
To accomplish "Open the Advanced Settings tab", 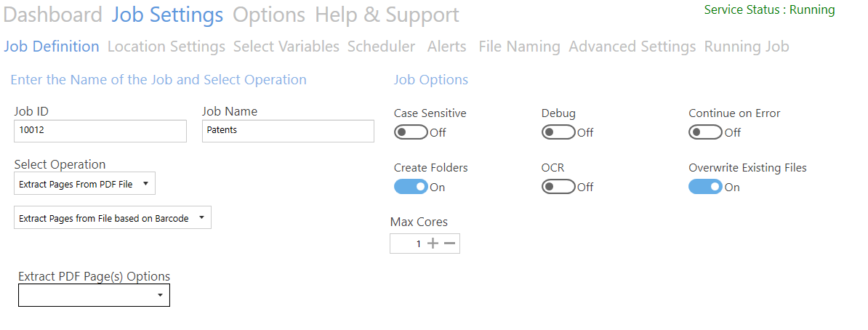I will [632, 47].
